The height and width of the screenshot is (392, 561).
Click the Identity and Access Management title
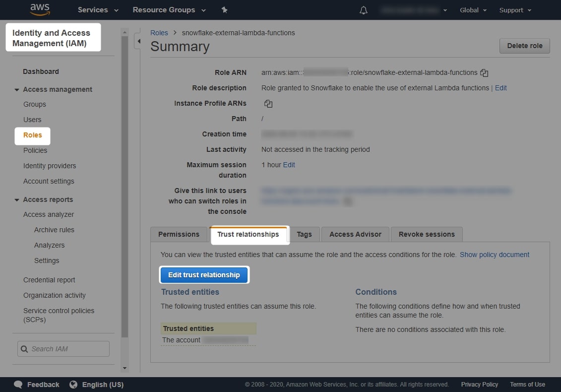tap(51, 38)
